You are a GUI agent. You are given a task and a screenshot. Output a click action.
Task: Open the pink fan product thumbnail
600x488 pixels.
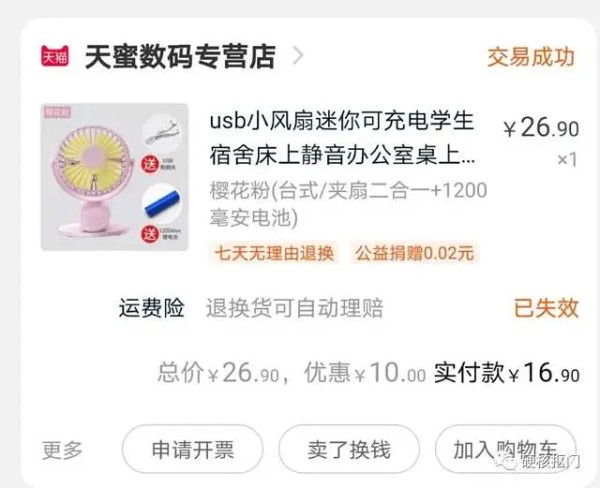click(x=115, y=177)
